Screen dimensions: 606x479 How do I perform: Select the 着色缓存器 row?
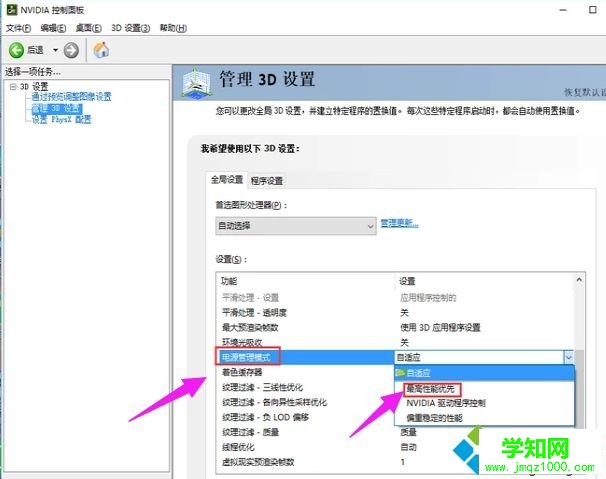(x=305, y=372)
